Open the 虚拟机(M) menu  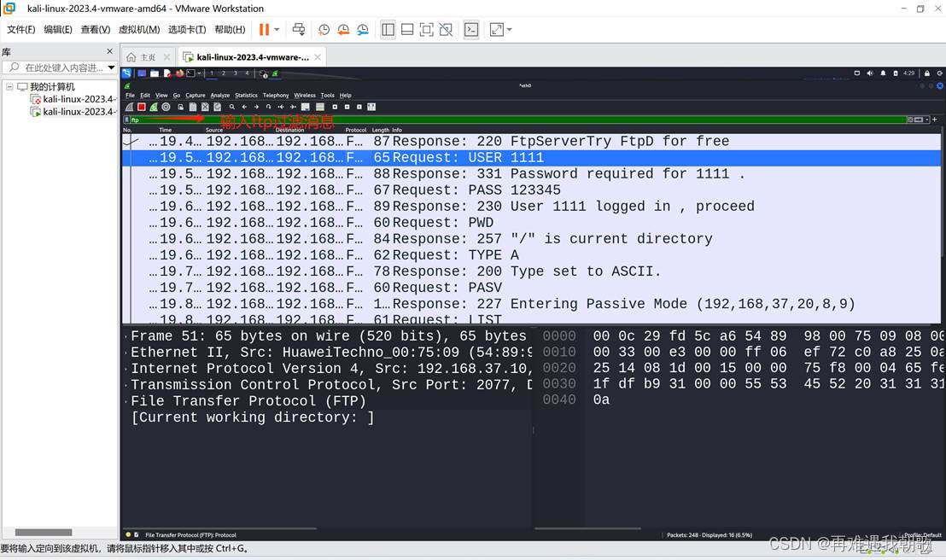pyautogui.click(x=139, y=29)
